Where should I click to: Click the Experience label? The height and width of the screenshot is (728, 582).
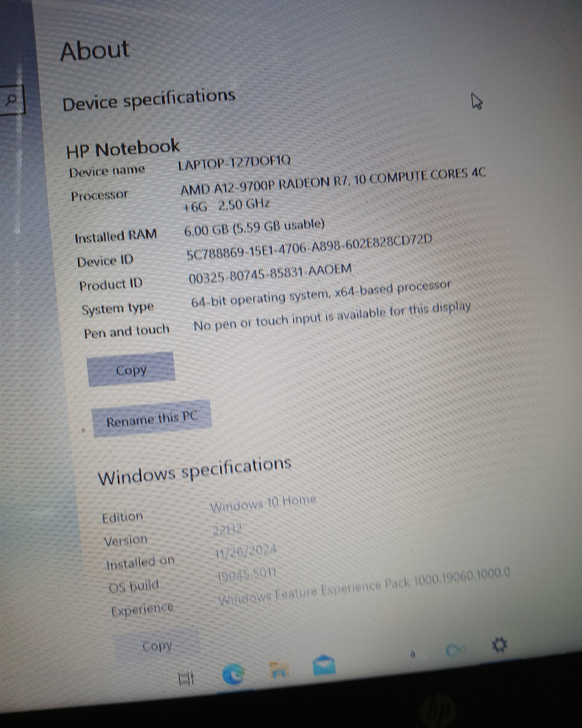[x=142, y=609]
